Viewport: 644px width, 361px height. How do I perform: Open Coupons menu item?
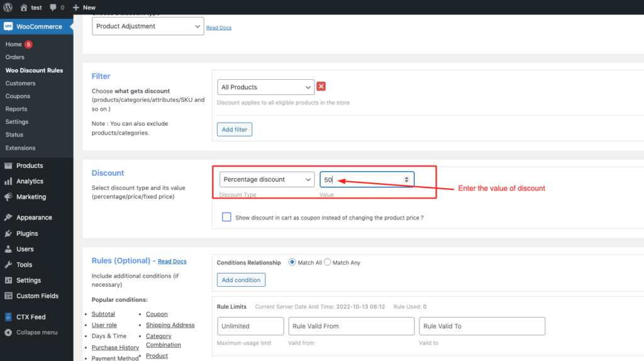[x=18, y=96]
